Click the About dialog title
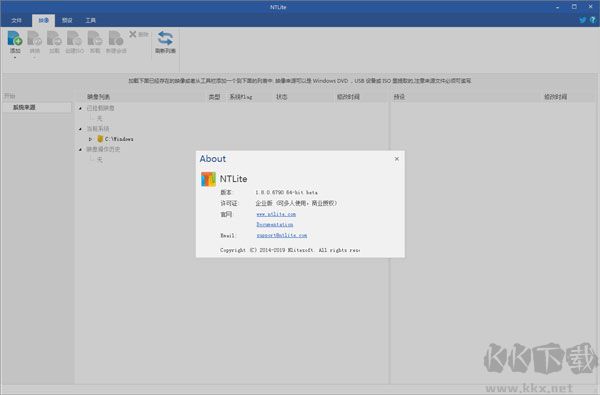Viewport: 600px width, 395px height. tap(213, 159)
